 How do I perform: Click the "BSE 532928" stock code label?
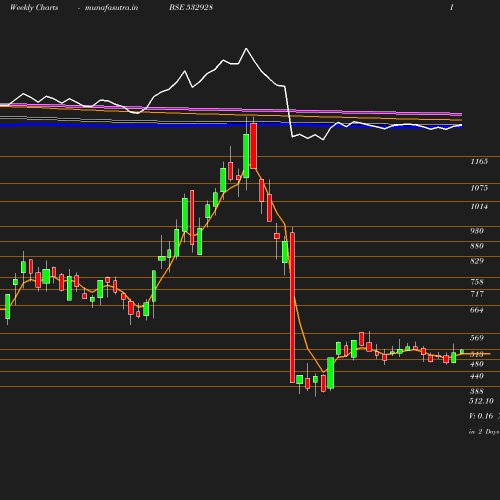(x=191, y=7)
